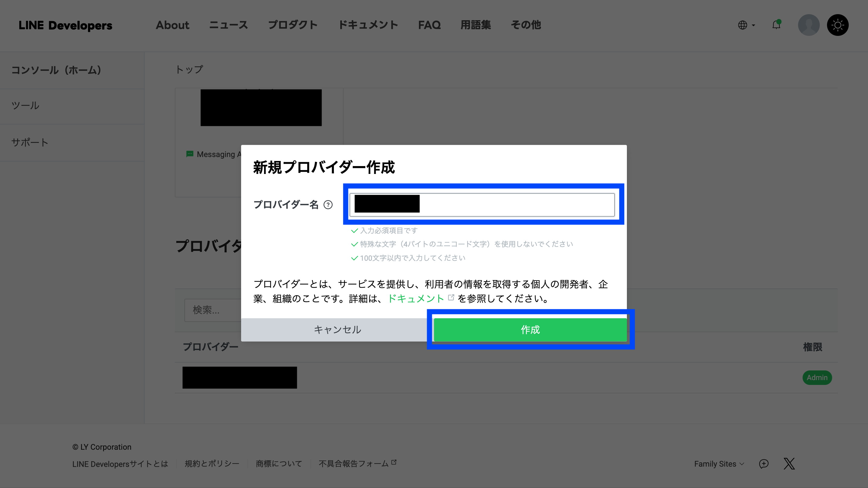Open the About menu item
The width and height of the screenshot is (868, 488).
point(172,25)
